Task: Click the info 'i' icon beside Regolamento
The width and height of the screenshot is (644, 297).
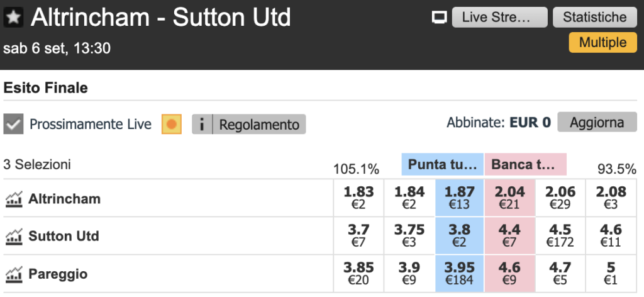Action: coord(202,124)
